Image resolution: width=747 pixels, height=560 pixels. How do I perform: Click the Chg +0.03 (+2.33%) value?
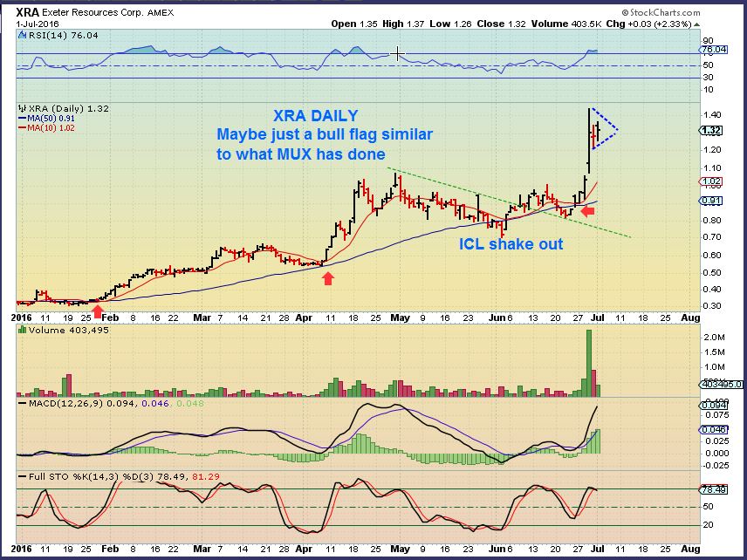pos(648,24)
